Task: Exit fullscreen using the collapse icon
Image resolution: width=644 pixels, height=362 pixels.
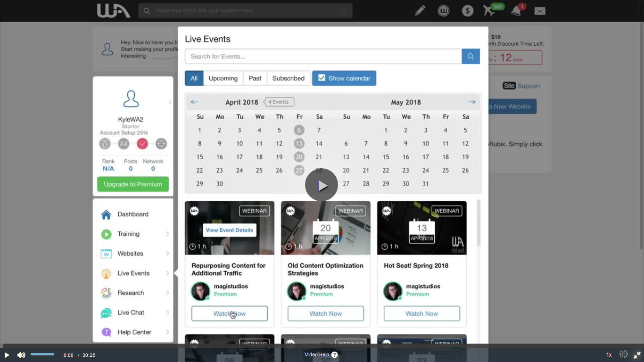Action: pyautogui.click(x=637, y=355)
